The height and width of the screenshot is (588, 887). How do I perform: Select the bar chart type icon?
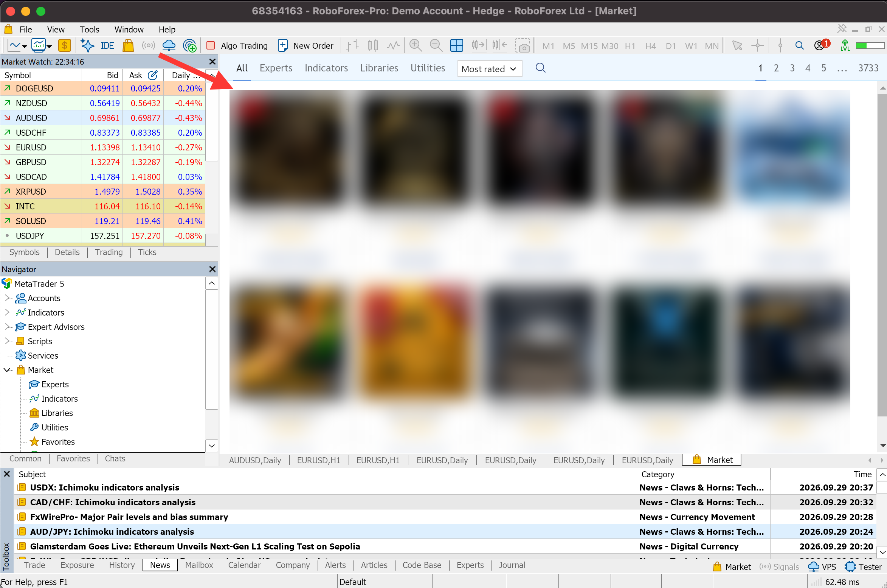(x=352, y=46)
